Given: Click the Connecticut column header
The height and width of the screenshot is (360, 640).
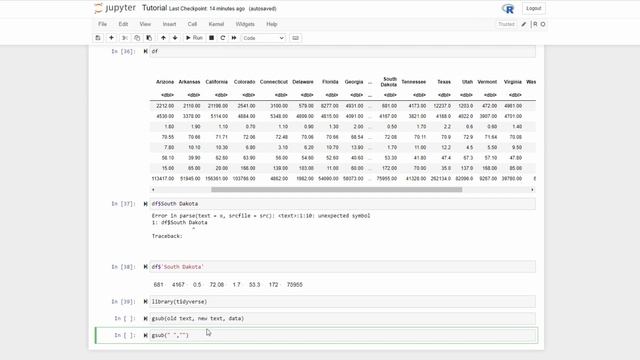Looking at the screenshot, I should click(x=273, y=82).
